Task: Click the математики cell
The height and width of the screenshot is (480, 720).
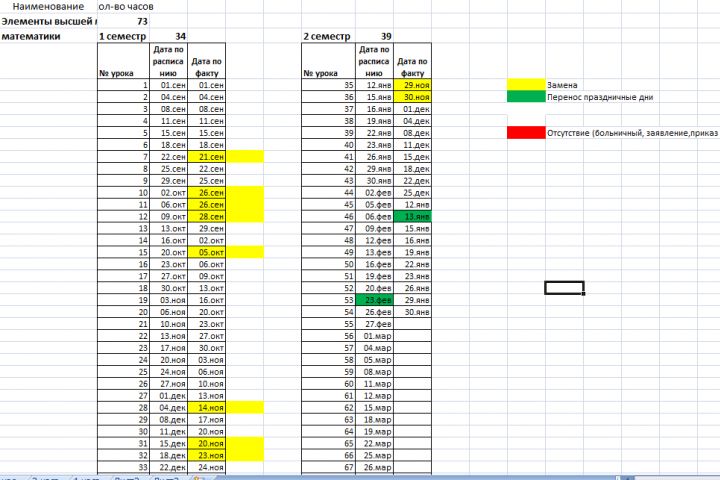Action: click(49, 36)
